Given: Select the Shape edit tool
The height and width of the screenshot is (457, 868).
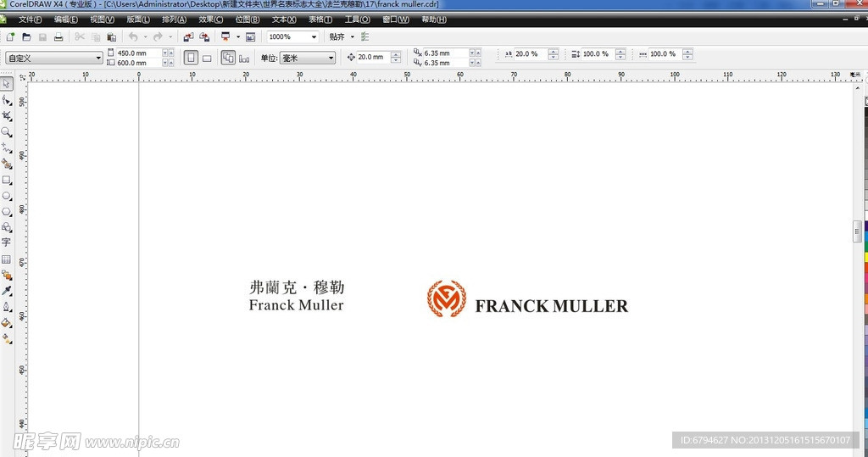Looking at the screenshot, I should 6,100.
